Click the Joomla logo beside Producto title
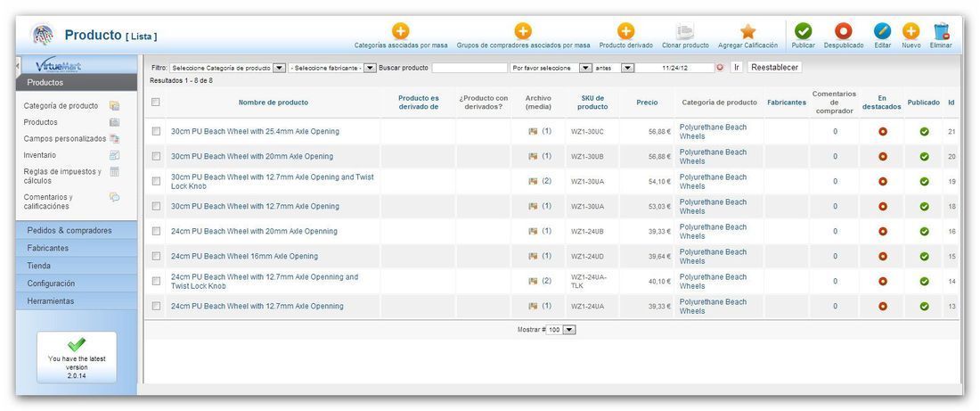 (x=42, y=35)
